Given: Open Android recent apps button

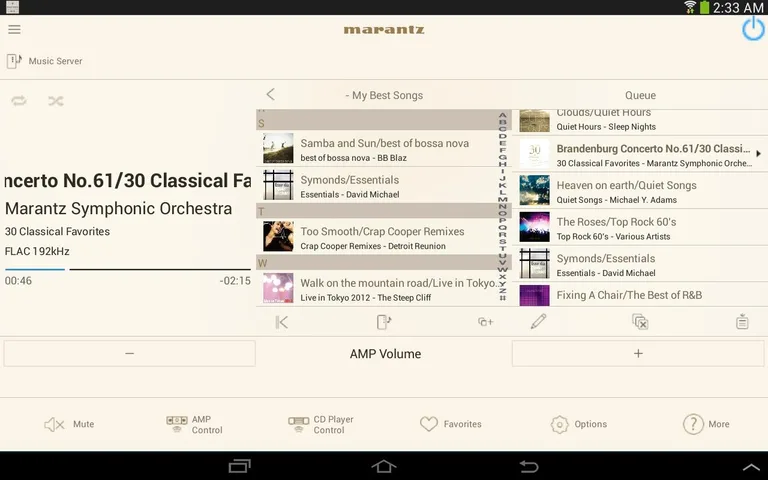Looking at the screenshot, I should tap(240, 466).
